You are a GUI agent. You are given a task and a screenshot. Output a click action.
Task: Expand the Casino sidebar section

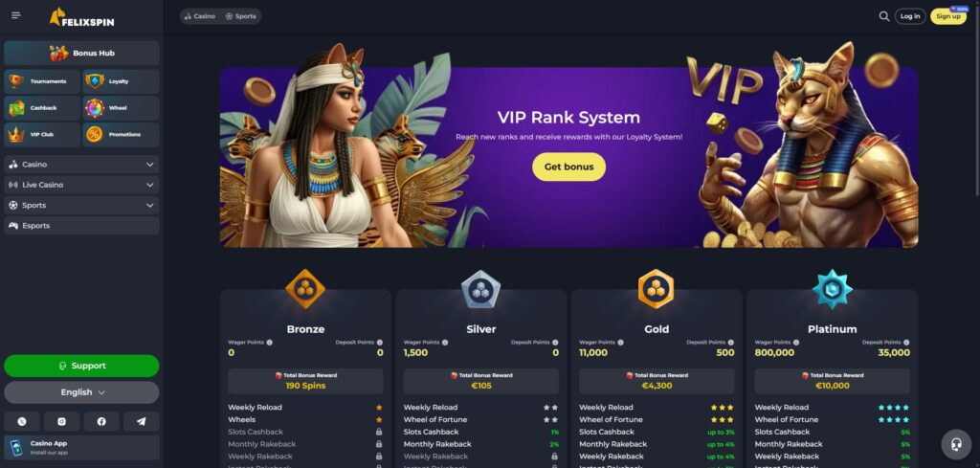coord(81,165)
